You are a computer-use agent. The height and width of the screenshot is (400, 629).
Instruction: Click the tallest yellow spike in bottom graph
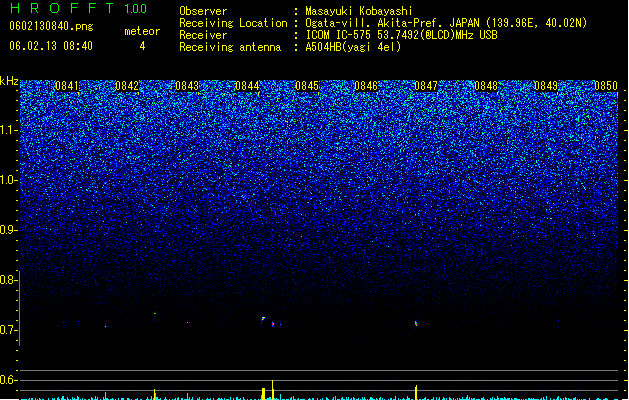pyautogui.click(x=273, y=390)
